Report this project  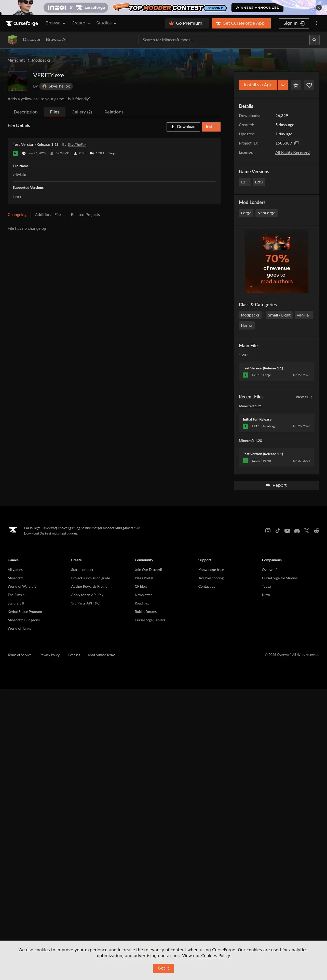276,485
